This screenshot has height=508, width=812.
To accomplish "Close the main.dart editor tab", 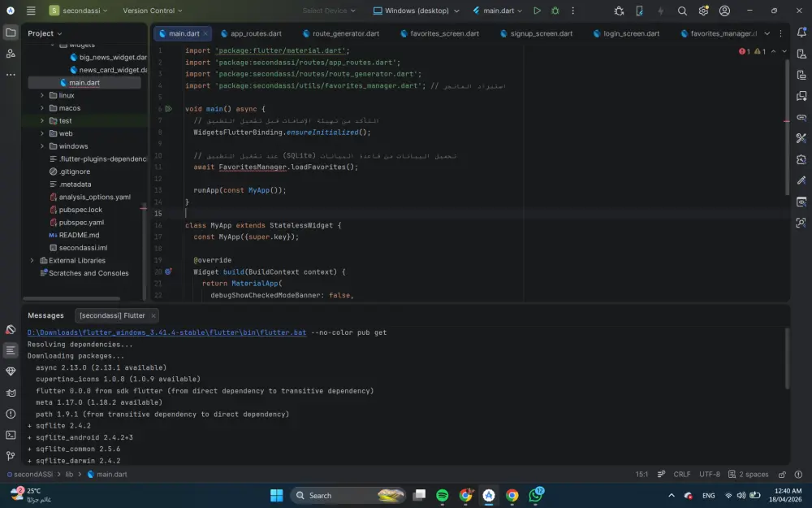I will pos(205,33).
